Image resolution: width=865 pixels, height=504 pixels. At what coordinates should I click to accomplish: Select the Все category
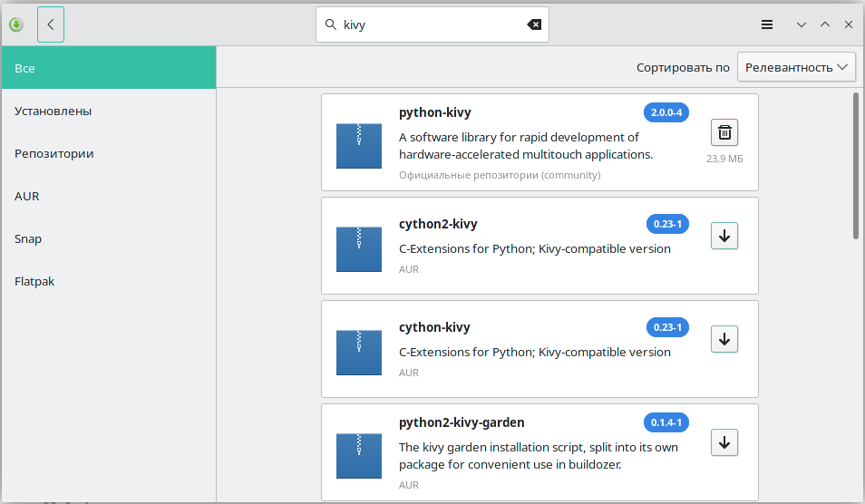coord(108,68)
